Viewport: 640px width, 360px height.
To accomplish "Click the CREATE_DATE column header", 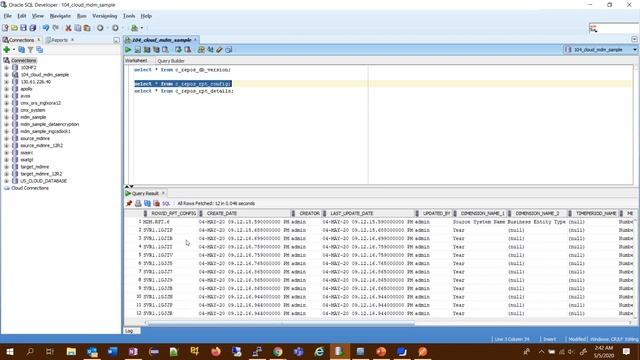I will pos(246,213).
